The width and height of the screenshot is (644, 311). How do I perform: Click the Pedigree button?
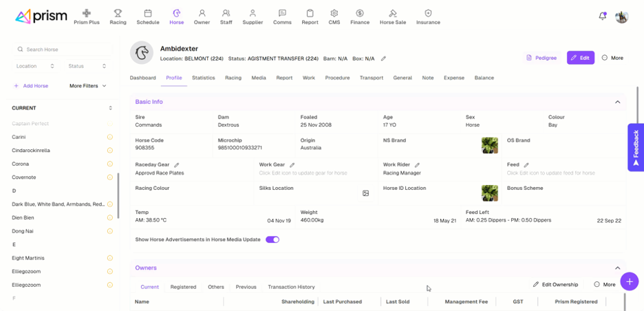pyautogui.click(x=541, y=58)
